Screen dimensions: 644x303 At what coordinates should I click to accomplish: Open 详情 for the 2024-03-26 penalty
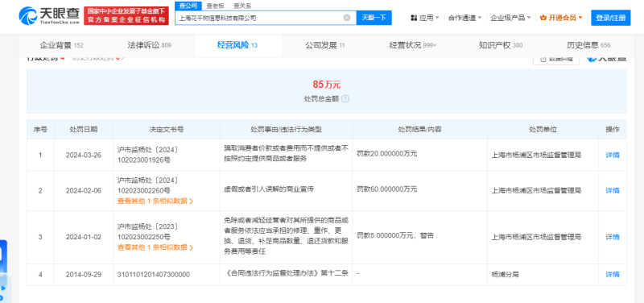tap(613, 155)
